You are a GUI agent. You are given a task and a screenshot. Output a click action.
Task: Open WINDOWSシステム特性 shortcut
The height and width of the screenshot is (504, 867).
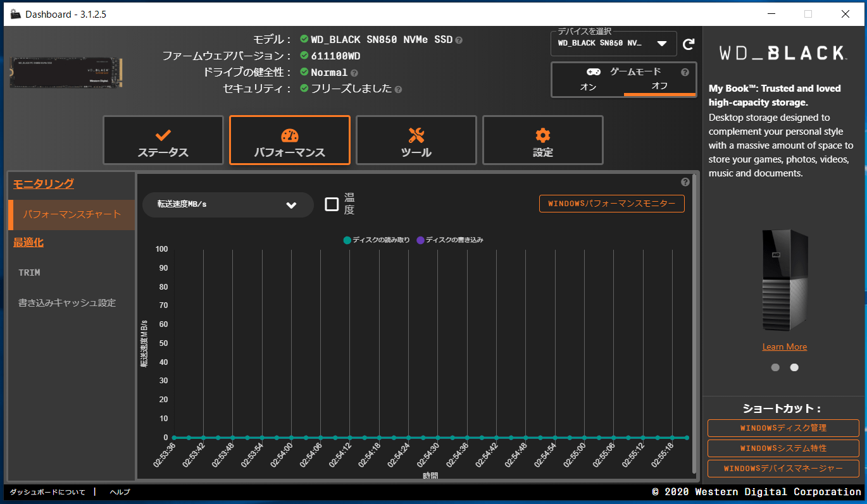click(x=783, y=448)
